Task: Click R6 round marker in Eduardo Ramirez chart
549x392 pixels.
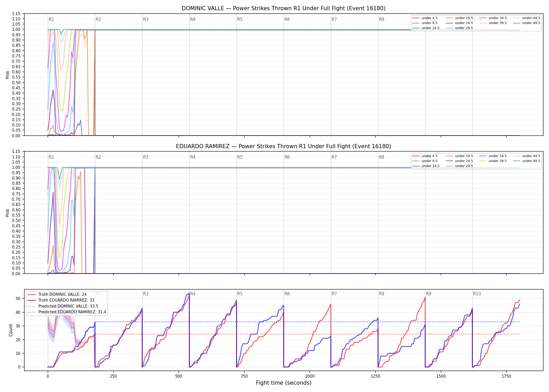Action: tap(287, 157)
